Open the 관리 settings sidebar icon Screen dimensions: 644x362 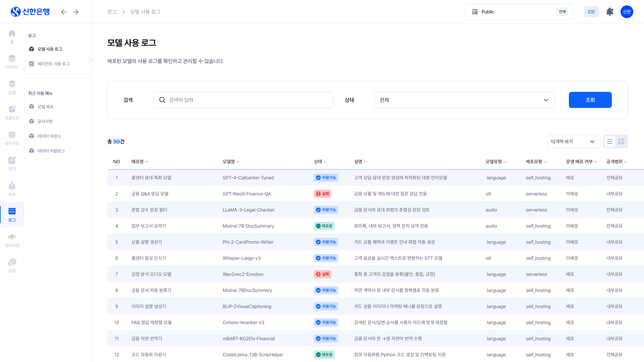12,266
